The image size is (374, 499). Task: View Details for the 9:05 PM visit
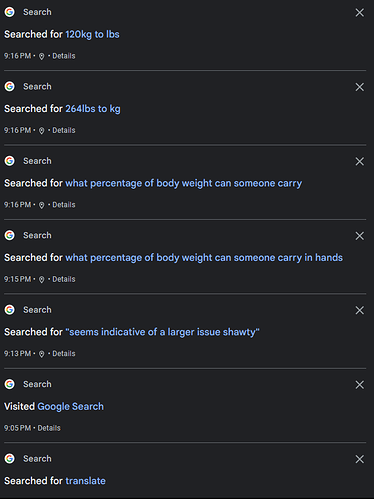click(x=49, y=428)
